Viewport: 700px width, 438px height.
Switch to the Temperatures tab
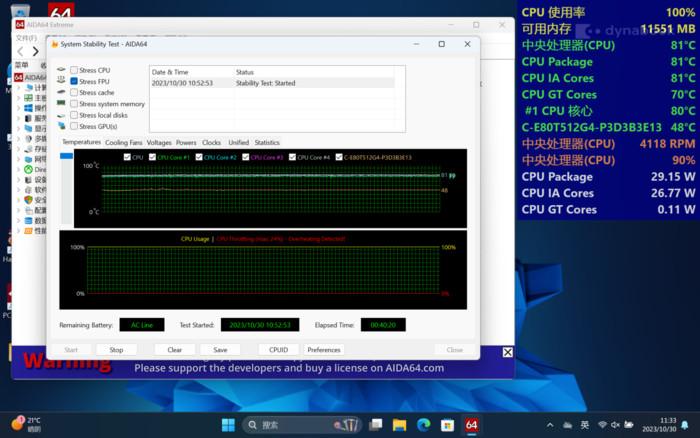(81, 142)
